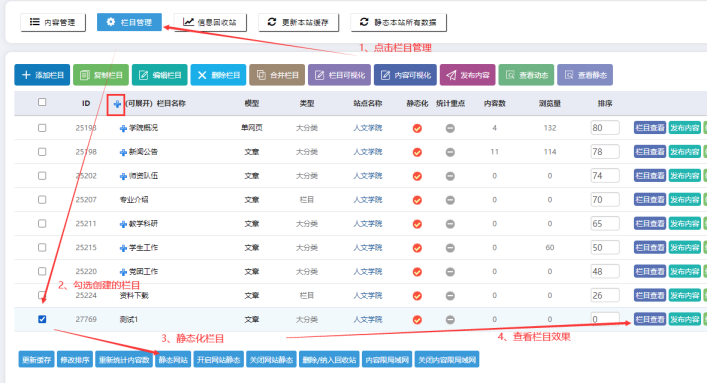This screenshot has width=707, height=384.
Task: Uncheck the checkbox for row 测试1
Action: pos(42,319)
